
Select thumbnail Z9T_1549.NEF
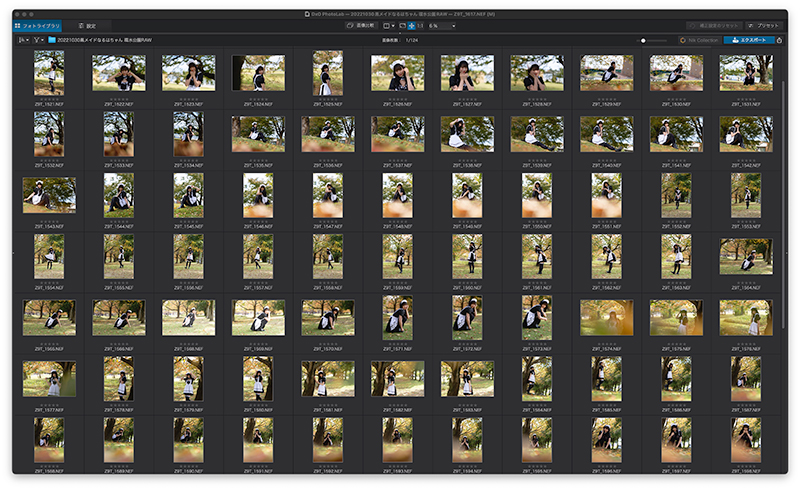[x=467, y=195]
